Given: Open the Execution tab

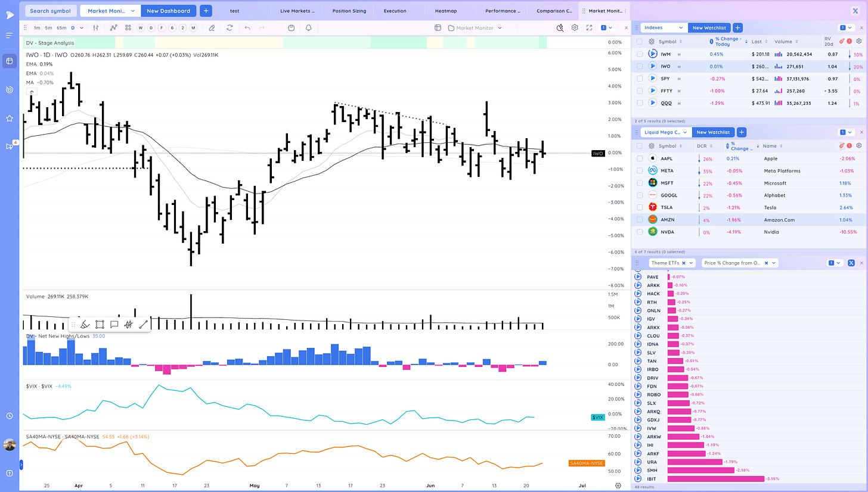Looking at the screenshot, I should [395, 11].
